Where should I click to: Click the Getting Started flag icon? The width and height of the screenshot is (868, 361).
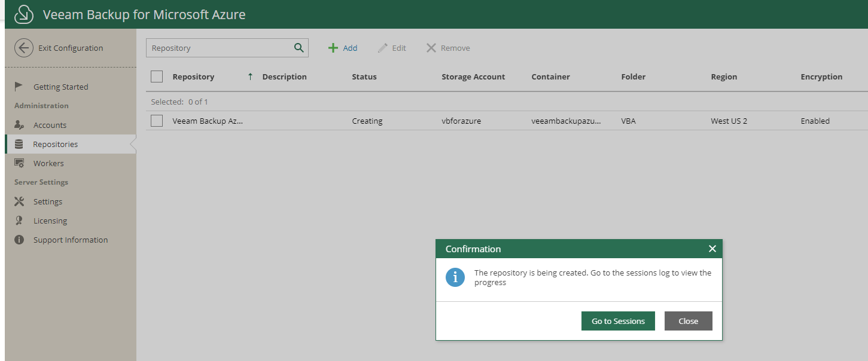[x=19, y=87]
